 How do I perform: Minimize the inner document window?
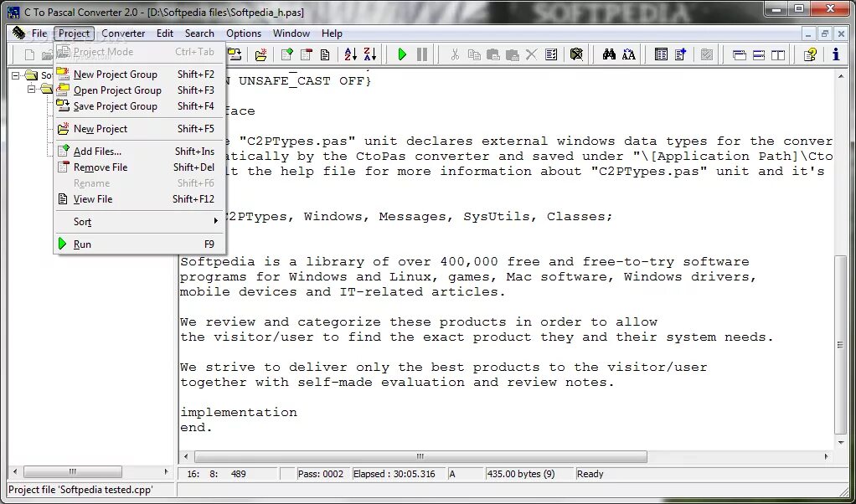point(810,33)
